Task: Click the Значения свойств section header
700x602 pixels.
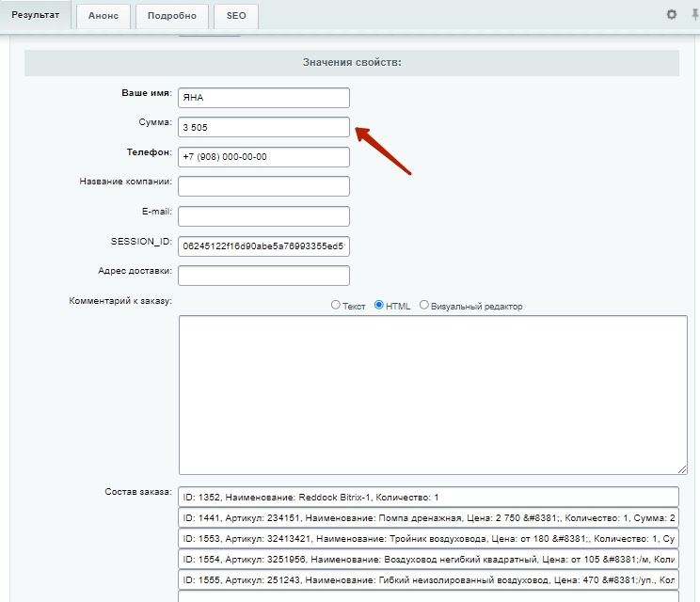Action: [x=352, y=62]
